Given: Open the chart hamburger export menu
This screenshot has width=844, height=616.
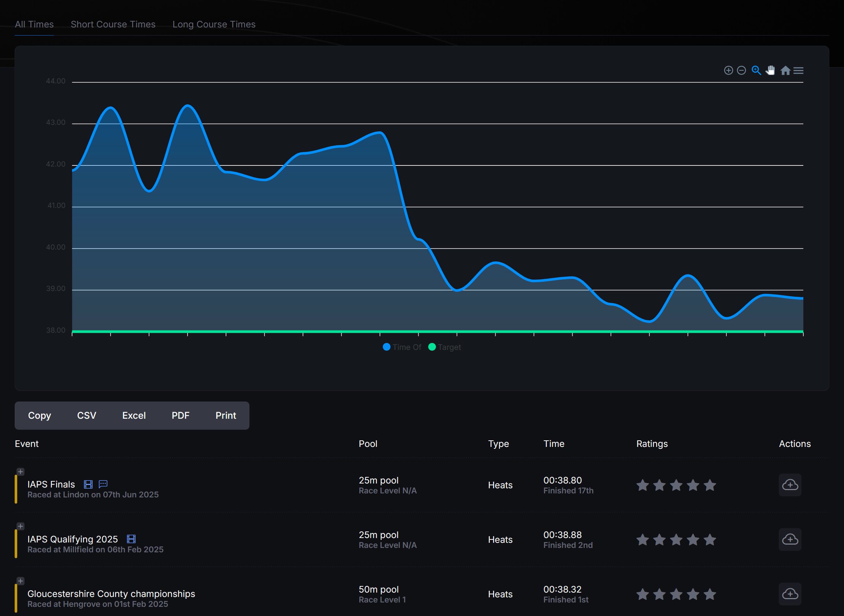Looking at the screenshot, I should pos(799,71).
